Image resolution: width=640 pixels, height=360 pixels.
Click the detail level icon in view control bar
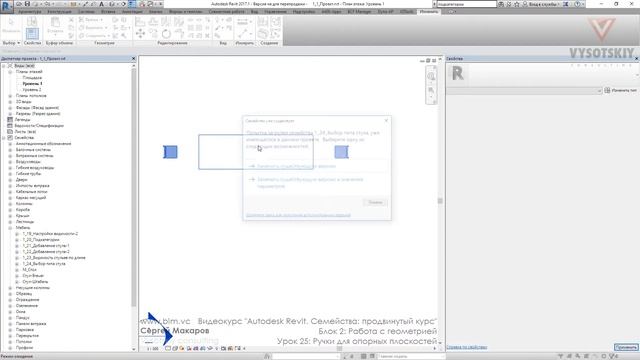[x=168, y=349]
